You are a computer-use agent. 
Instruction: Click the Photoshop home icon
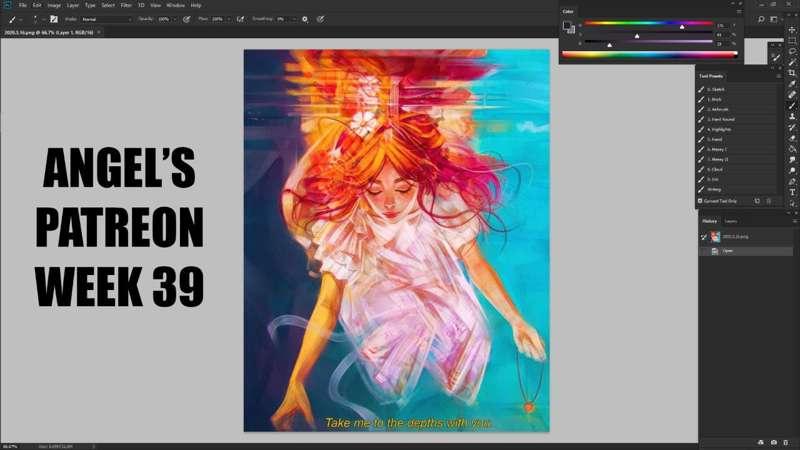pos(8,5)
